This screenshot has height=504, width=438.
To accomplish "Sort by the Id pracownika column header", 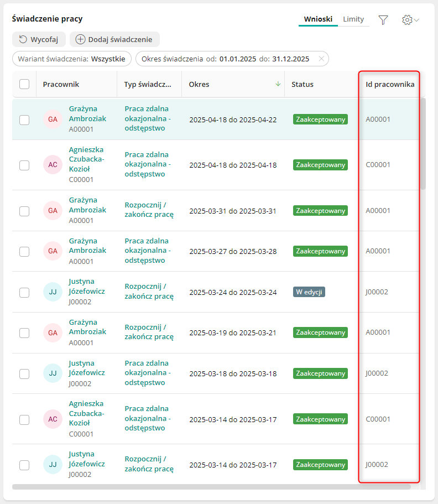I will pyautogui.click(x=390, y=84).
